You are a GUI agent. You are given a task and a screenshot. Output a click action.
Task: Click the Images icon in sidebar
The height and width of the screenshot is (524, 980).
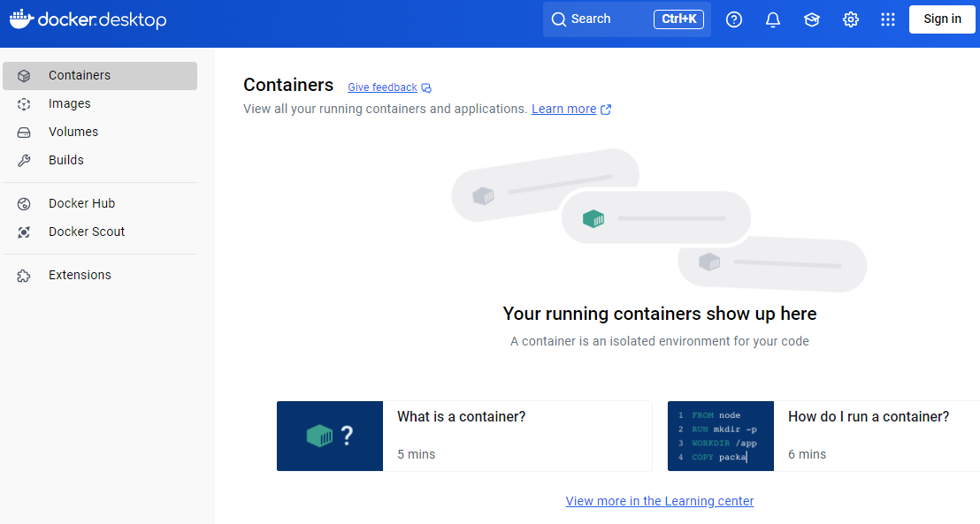24,103
